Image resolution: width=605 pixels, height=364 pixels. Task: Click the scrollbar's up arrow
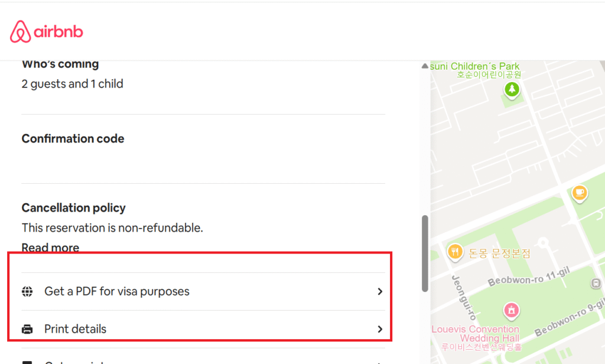(425, 66)
